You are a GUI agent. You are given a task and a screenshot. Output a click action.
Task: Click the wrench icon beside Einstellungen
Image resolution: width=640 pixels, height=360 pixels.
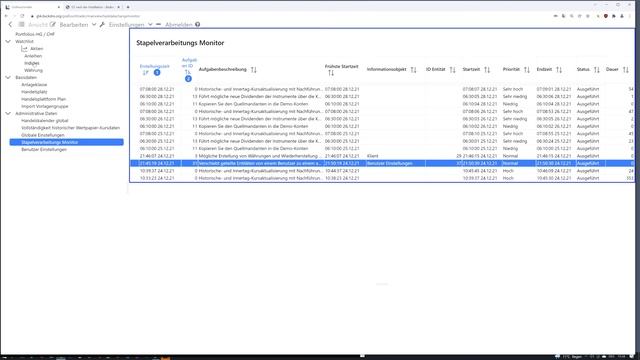point(102,24)
